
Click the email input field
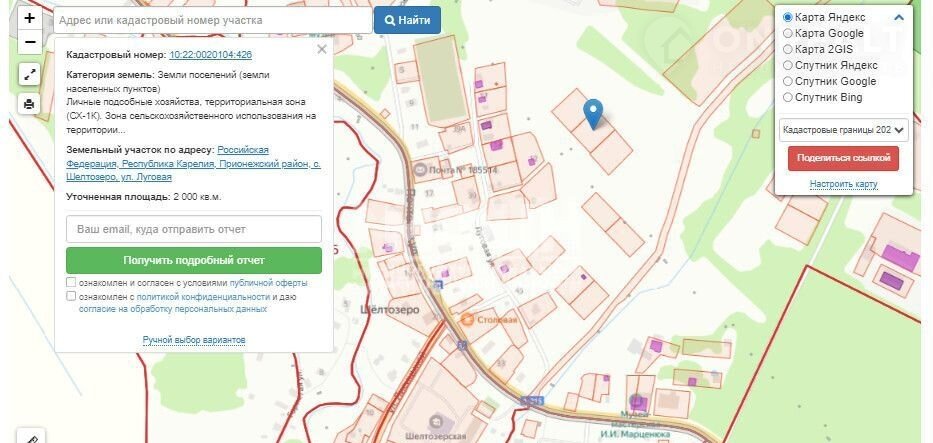pyautogui.click(x=194, y=229)
